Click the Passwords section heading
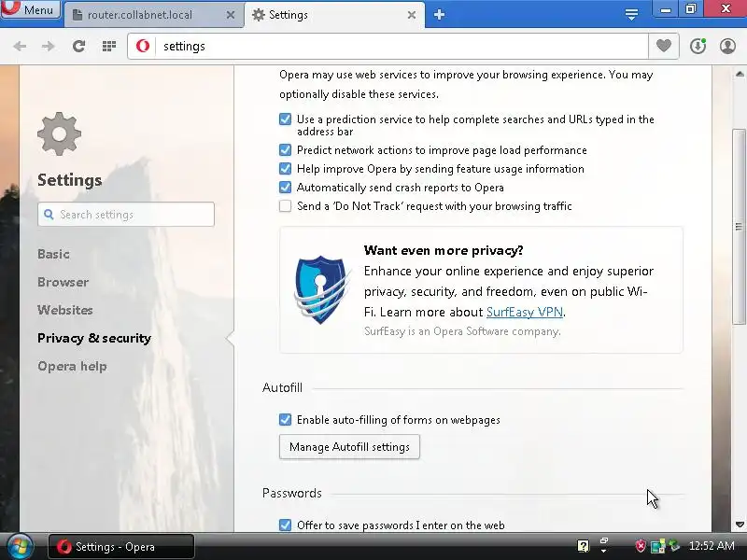 click(x=292, y=493)
